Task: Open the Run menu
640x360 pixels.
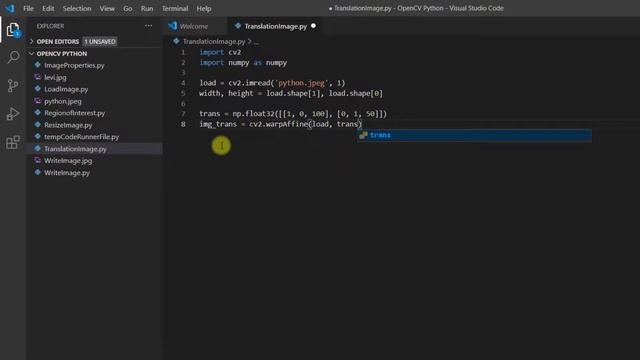Action: point(147,8)
